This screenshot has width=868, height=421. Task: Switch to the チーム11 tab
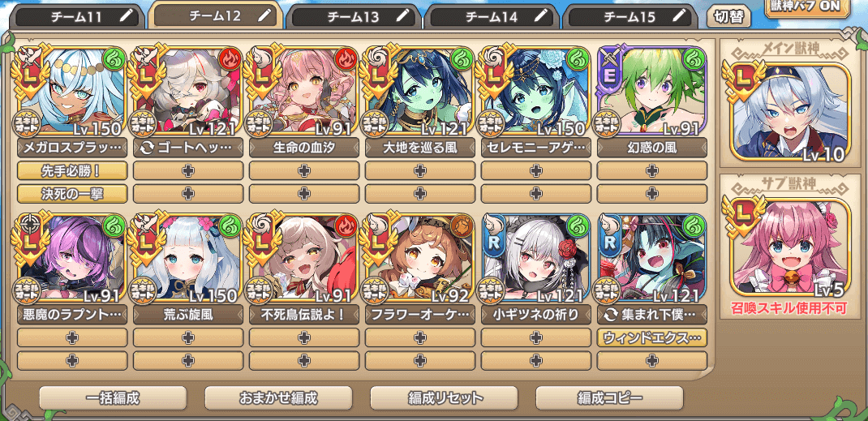click(76, 17)
